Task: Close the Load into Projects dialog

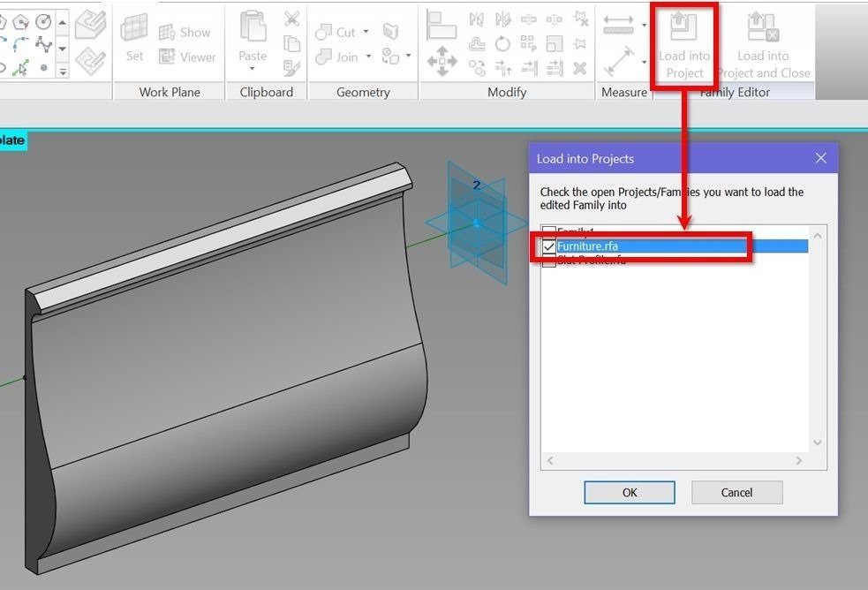Action: point(821,158)
